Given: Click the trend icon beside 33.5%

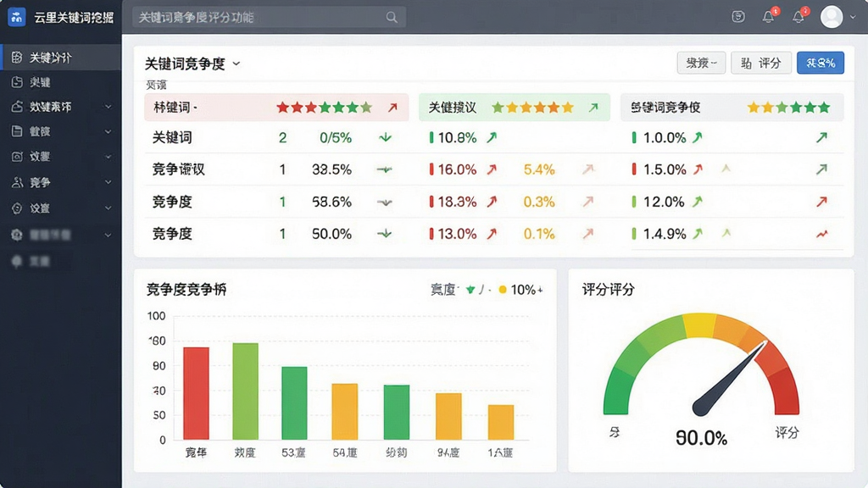Looking at the screenshot, I should [x=385, y=169].
